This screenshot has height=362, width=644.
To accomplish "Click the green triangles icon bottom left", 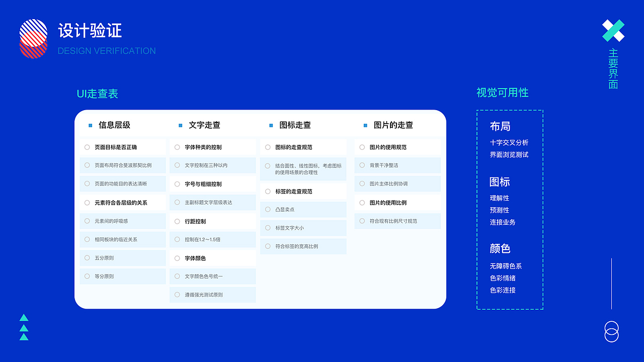I will coord(24,327).
